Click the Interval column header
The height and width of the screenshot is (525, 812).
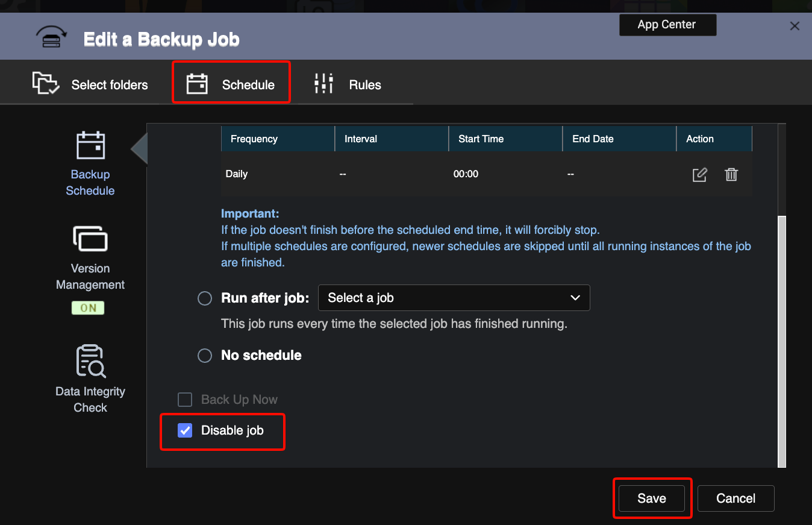(x=392, y=139)
